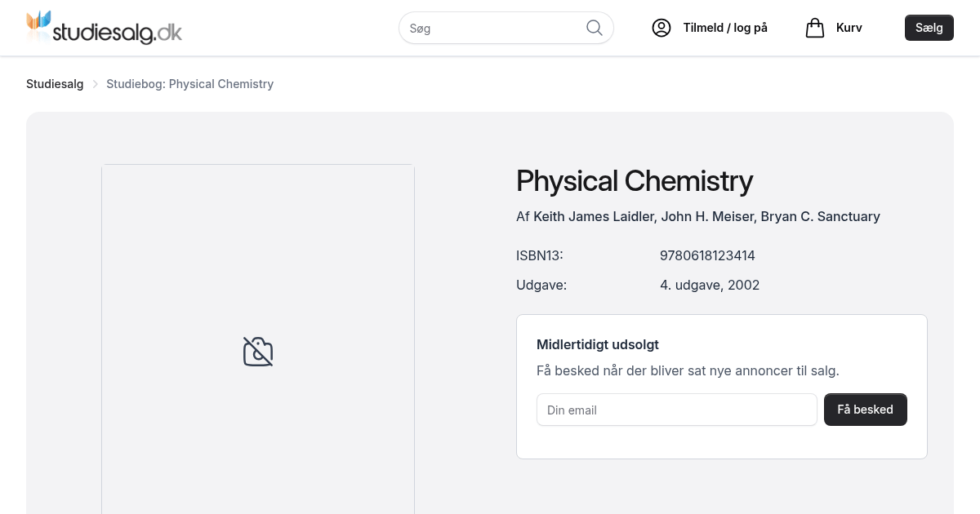This screenshot has height=514, width=980.
Task: Open the Kurv cart link
Action: click(849, 28)
